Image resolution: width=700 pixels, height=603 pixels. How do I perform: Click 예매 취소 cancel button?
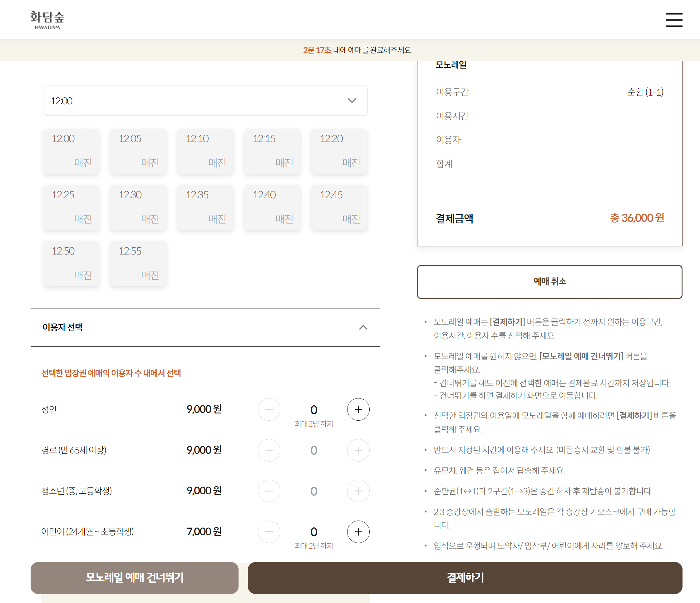pyautogui.click(x=549, y=282)
